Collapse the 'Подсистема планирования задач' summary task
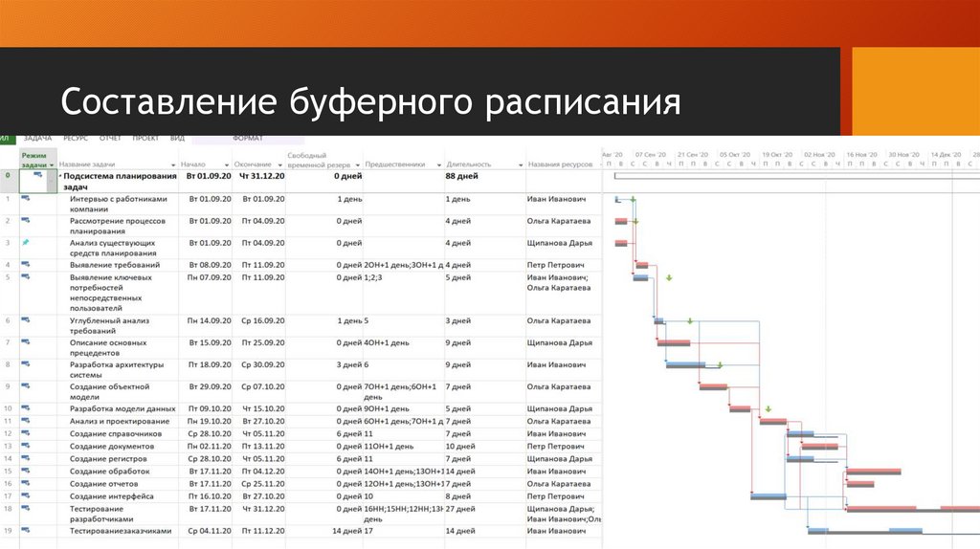980x549 pixels. point(60,177)
